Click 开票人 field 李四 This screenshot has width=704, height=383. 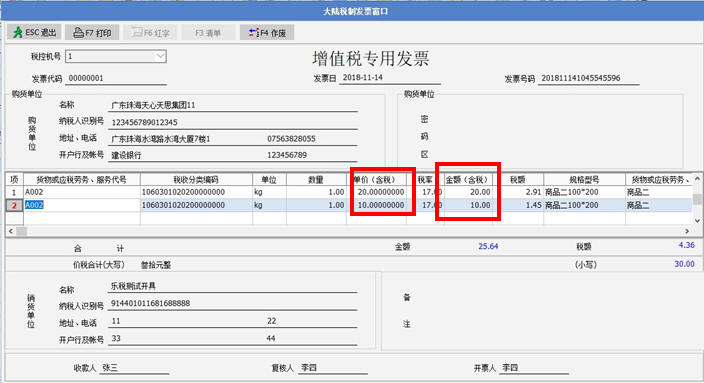534,368
